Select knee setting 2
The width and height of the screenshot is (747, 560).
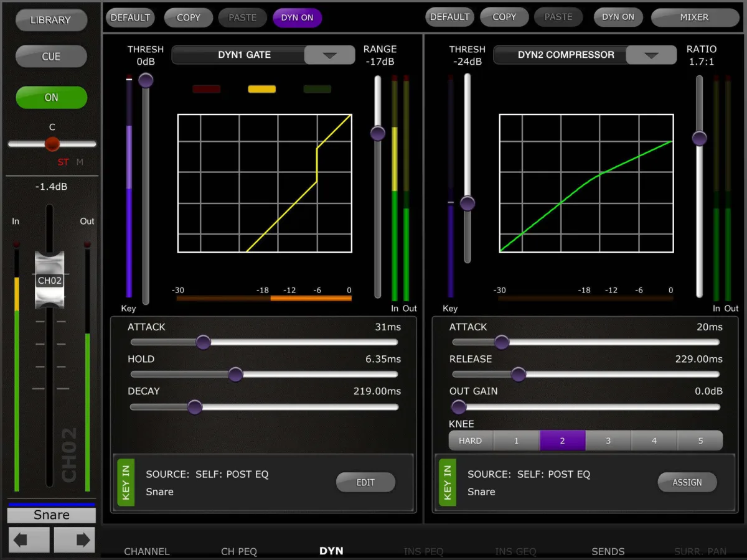[x=562, y=441]
